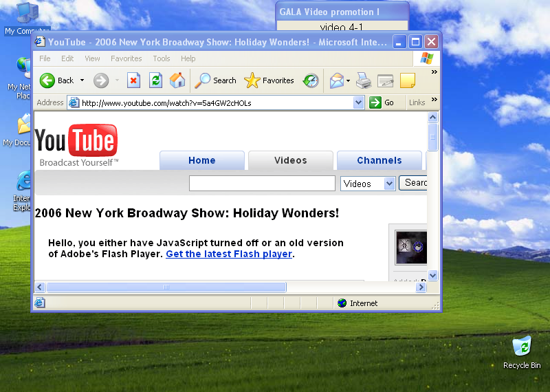Image resolution: width=550 pixels, height=392 pixels.
Task: Minimize the Internet Explorer window
Action: click(x=399, y=42)
